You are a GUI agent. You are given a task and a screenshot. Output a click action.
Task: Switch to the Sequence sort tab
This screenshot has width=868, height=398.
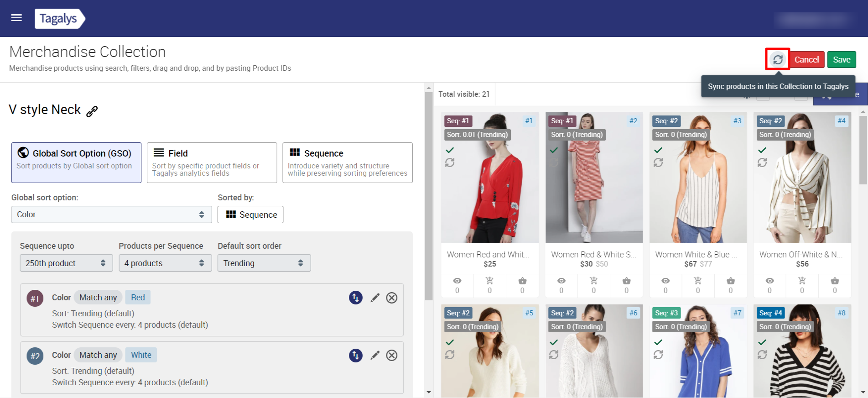coord(348,162)
